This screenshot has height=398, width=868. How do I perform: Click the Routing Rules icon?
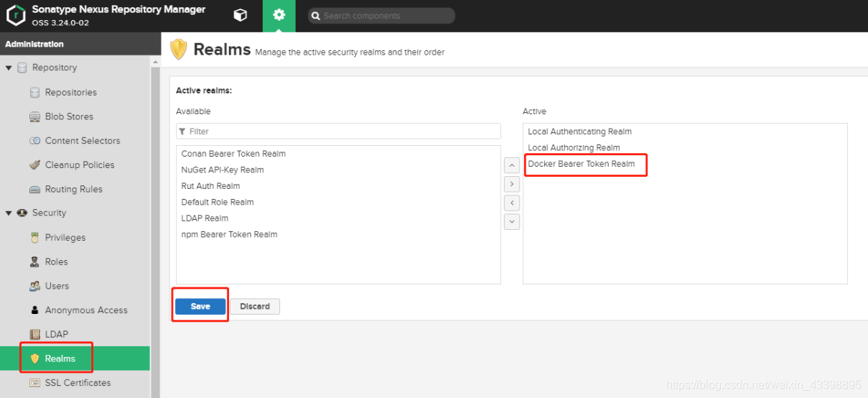(x=34, y=190)
